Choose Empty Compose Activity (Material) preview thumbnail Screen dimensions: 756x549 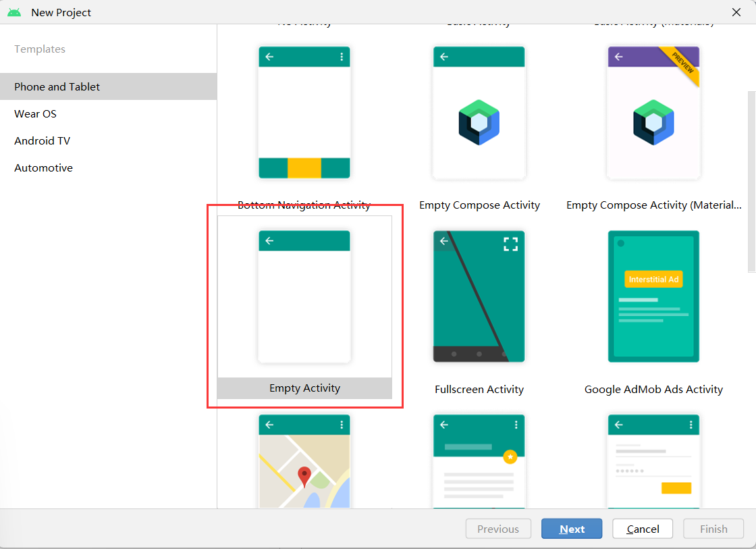653,112
